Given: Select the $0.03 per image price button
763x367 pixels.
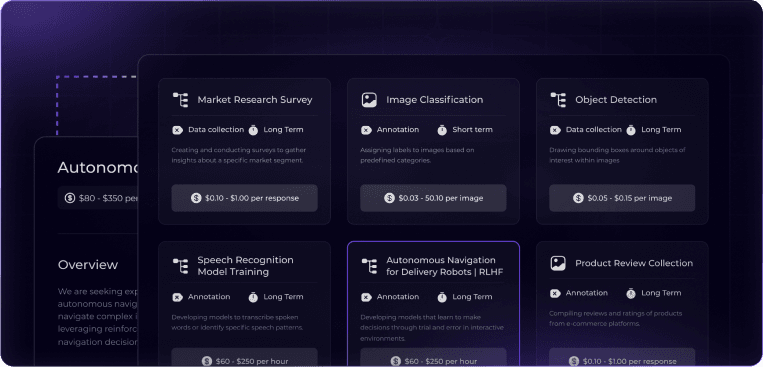Looking at the screenshot, I should 433,198.
